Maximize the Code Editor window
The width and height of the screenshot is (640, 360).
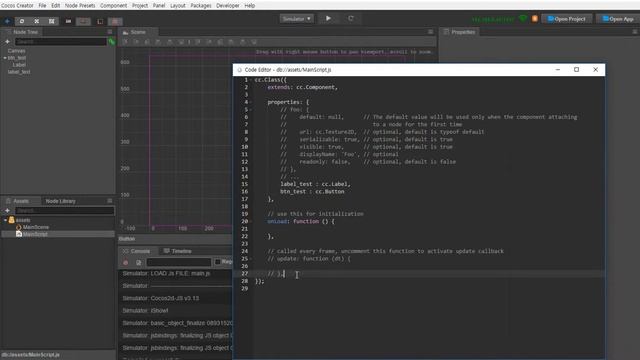click(x=576, y=69)
